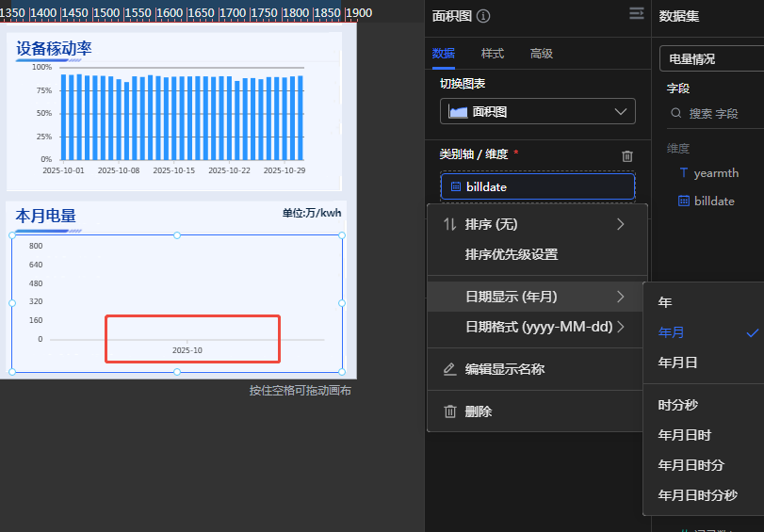
Task: Click 排序优先级设置 menu entry
Action: coord(511,254)
